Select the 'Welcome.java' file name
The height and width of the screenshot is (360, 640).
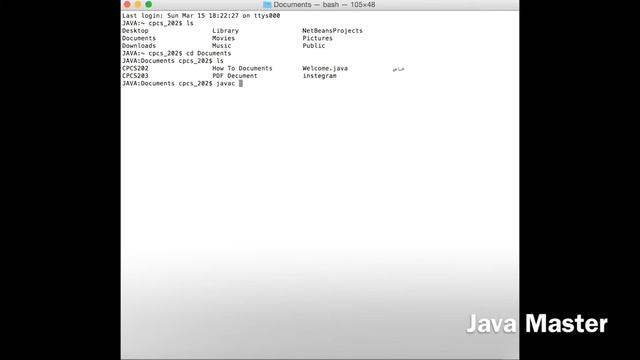[325, 68]
